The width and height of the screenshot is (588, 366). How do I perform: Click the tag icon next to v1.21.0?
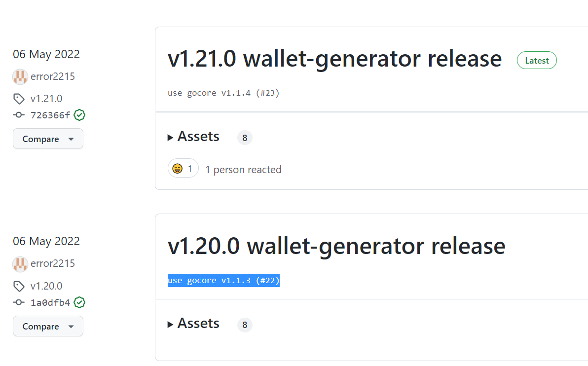coord(19,99)
